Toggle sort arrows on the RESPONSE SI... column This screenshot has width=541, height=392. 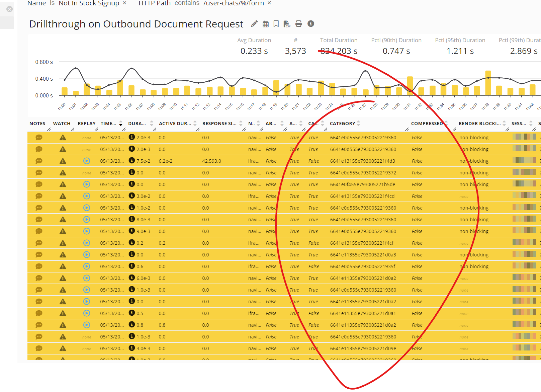pyautogui.click(x=241, y=124)
